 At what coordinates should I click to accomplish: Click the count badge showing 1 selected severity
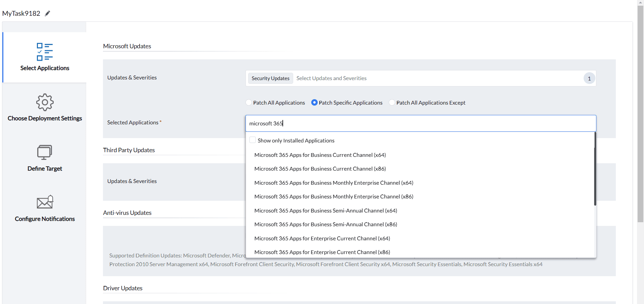click(589, 78)
